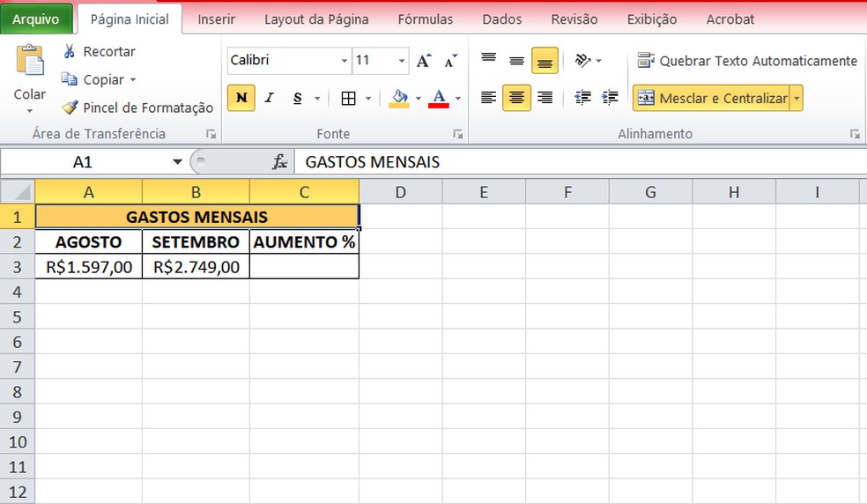Click Mesclar e Centralizar button

pos(712,98)
